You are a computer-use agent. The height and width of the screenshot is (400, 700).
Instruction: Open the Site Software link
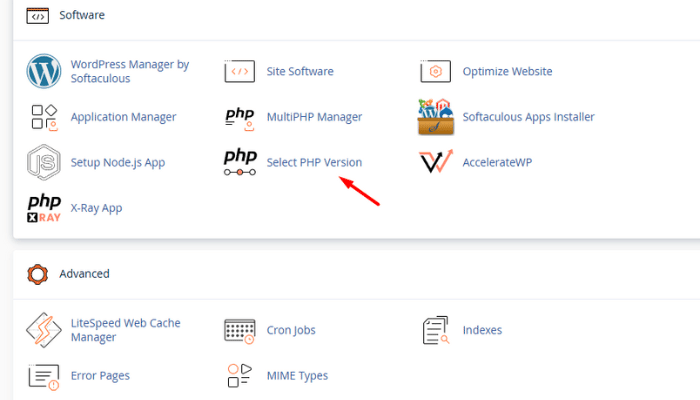point(300,71)
